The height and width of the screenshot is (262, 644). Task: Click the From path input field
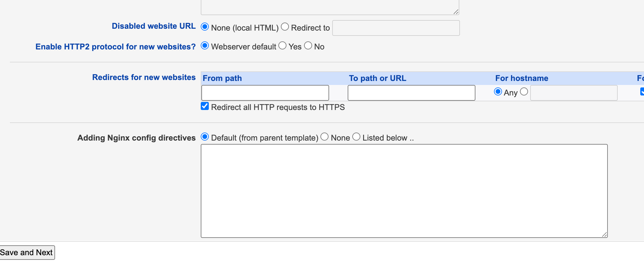(x=265, y=93)
